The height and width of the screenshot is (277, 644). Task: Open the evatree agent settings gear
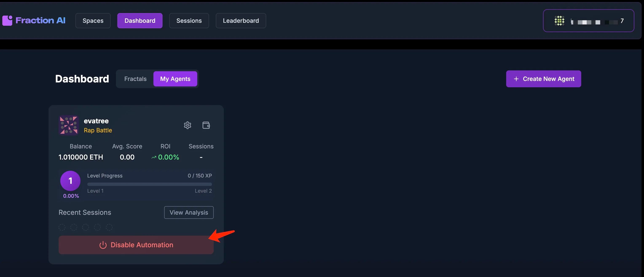click(x=188, y=125)
